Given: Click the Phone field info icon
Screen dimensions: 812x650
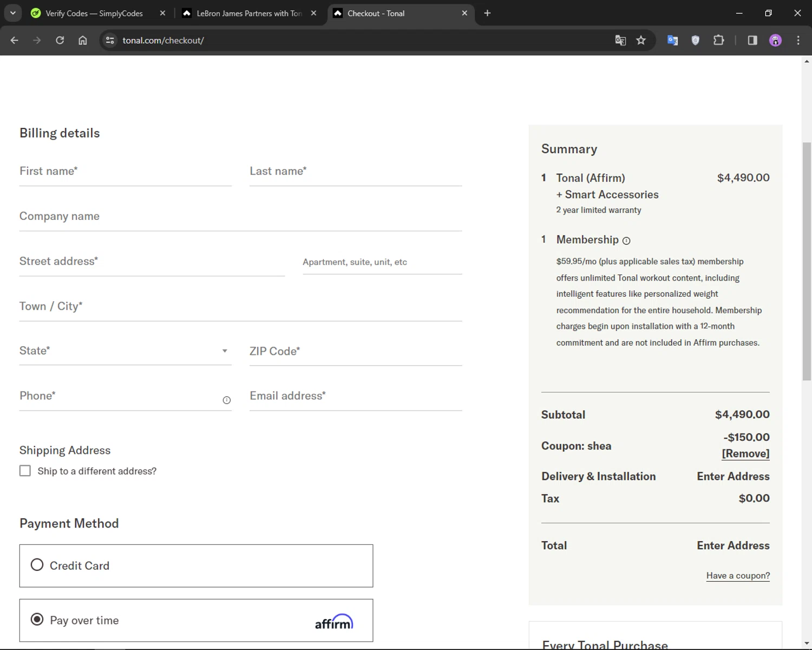Looking at the screenshot, I should 227,400.
